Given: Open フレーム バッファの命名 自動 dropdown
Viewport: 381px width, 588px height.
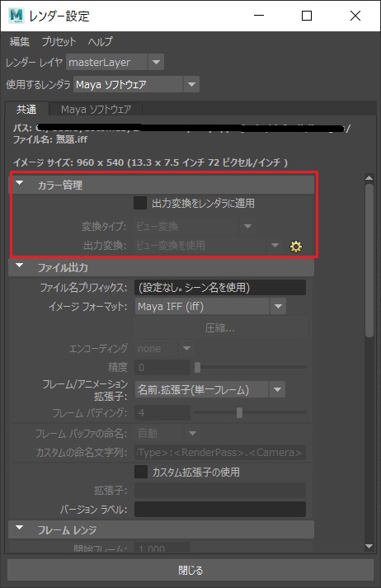Looking at the screenshot, I should pos(167,433).
